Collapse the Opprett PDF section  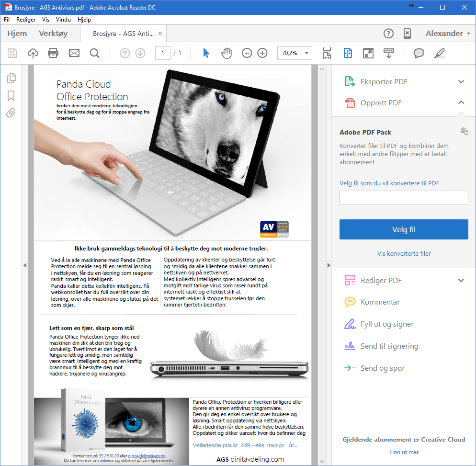pyautogui.click(x=461, y=102)
